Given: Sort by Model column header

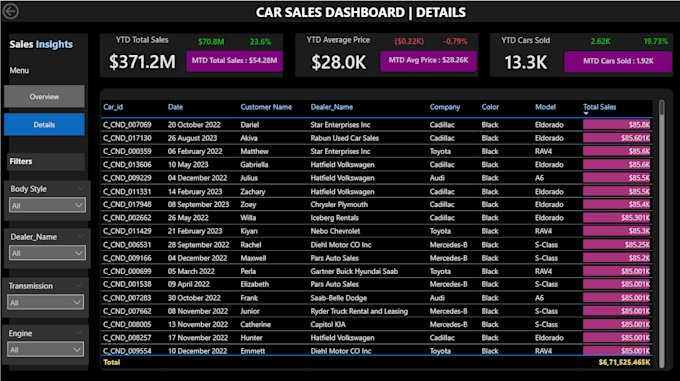Looking at the screenshot, I should coord(545,107).
